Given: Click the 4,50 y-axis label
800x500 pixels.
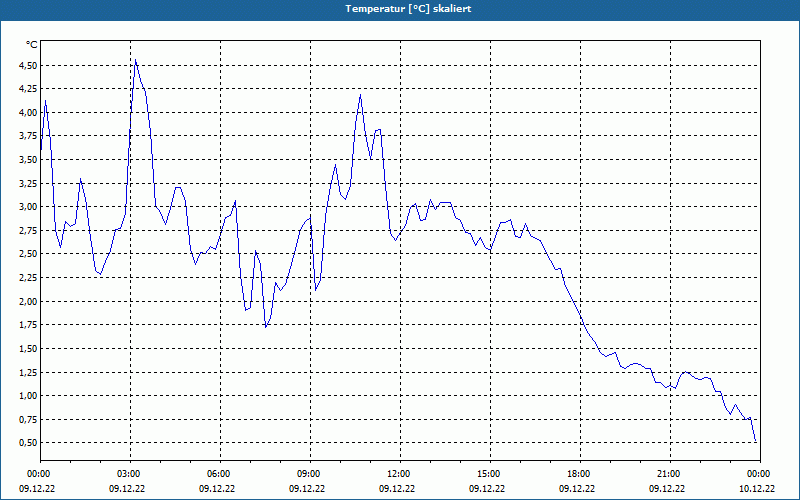Looking at the screenshot, I should (x=29, y=65).
